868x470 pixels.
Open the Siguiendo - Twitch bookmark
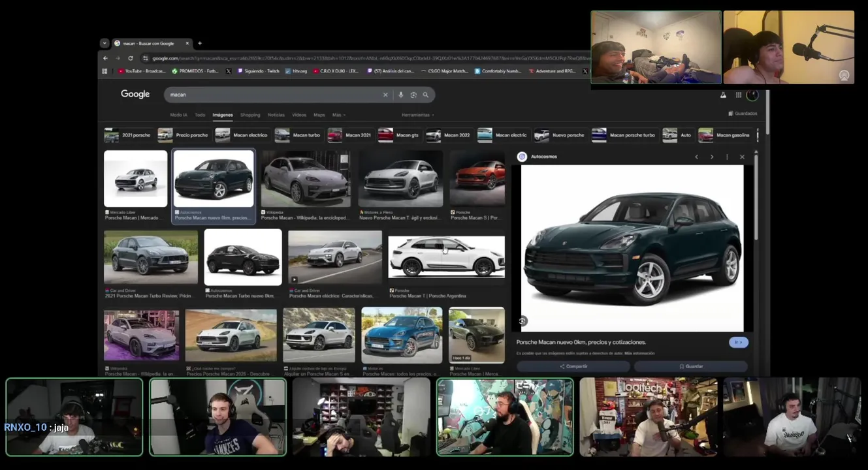pos(258,71)
